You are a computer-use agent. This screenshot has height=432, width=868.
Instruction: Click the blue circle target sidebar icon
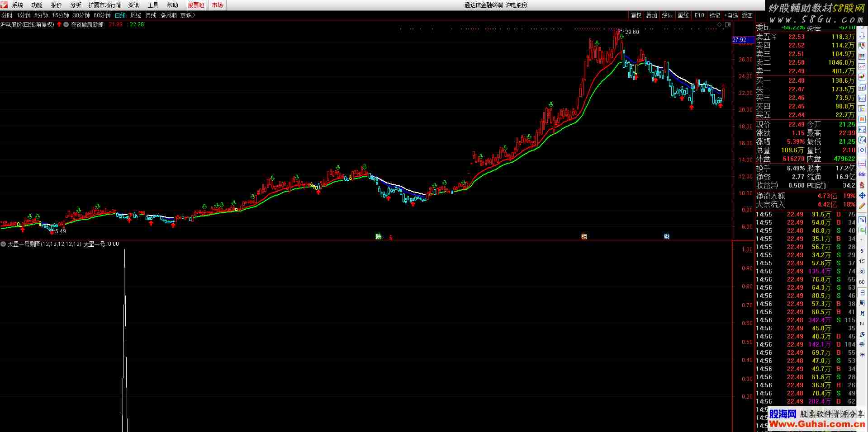point(862,150)
